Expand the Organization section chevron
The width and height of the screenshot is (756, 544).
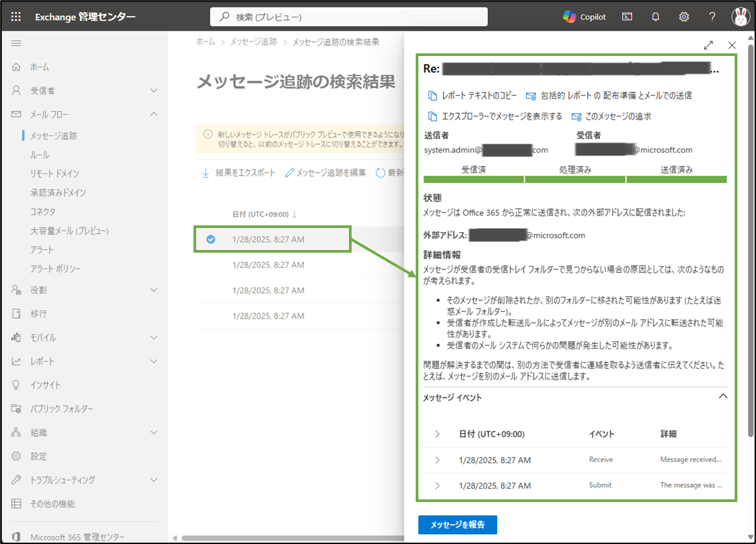[154, 432]
